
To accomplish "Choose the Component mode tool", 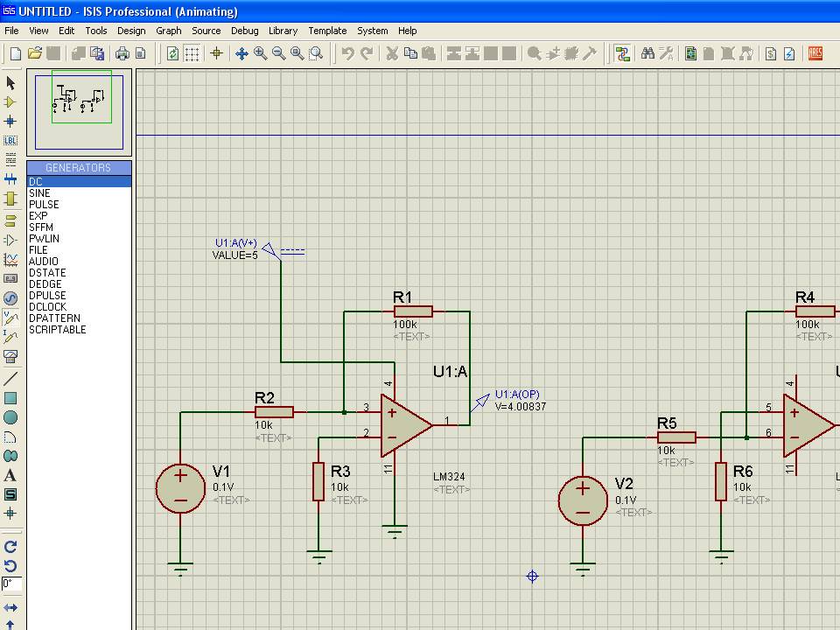I will coord(10,102).
